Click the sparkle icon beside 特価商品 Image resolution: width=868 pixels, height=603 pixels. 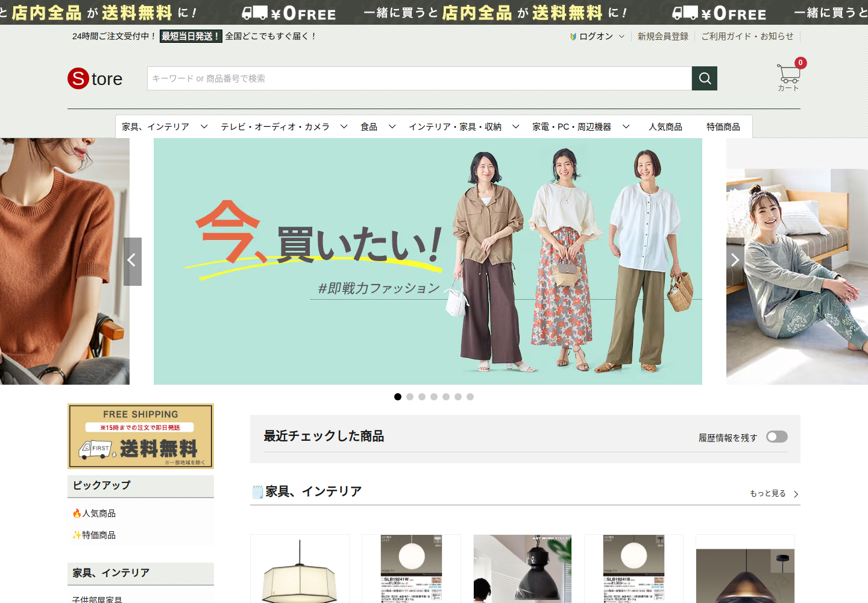(x=77, y=535)
